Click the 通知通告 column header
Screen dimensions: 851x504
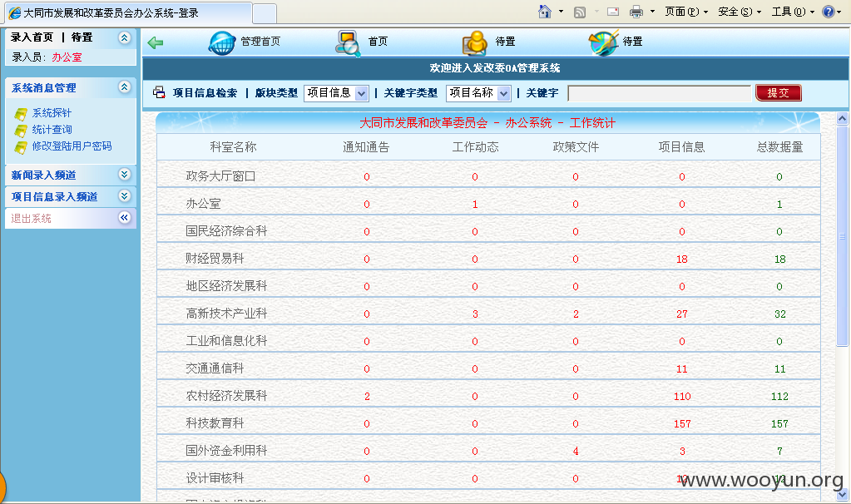click(366, 147)
